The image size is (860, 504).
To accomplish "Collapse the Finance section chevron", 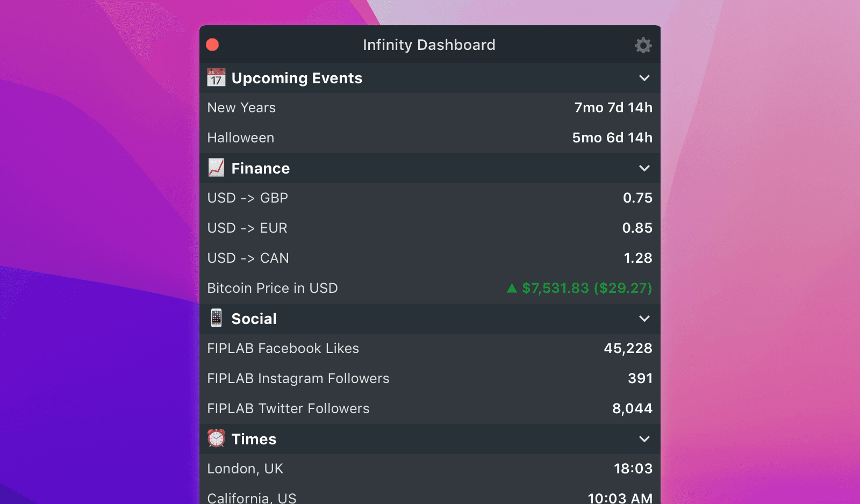I will pyautogui.click(x=644, y=168).
